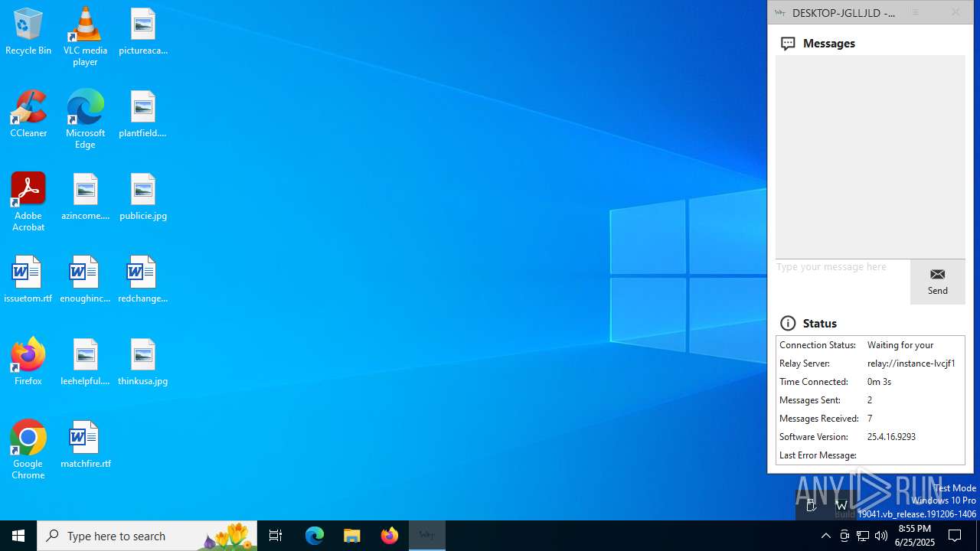Open the volume control in tray
Screen dimensions: 980x551
coord(881,536)
